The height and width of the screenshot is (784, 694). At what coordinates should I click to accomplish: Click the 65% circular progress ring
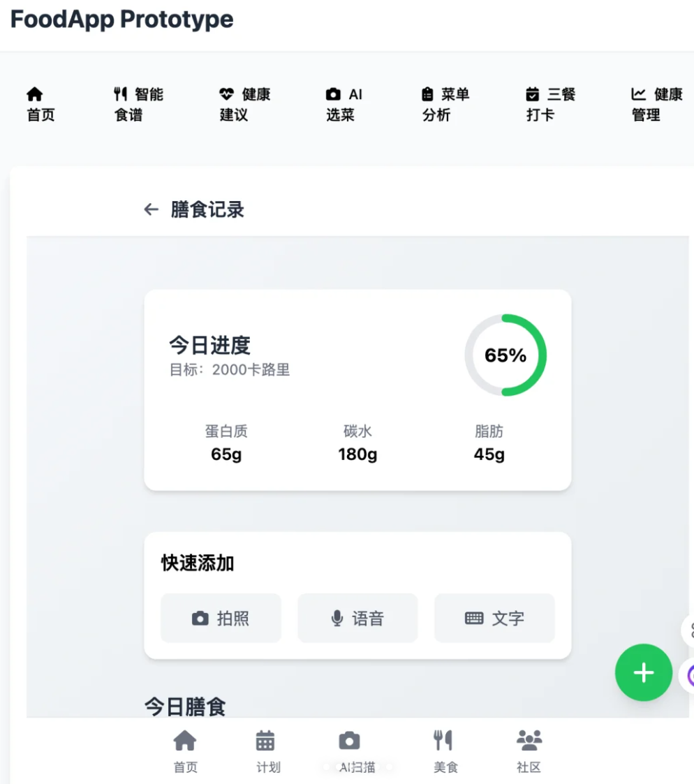point(505,355)
